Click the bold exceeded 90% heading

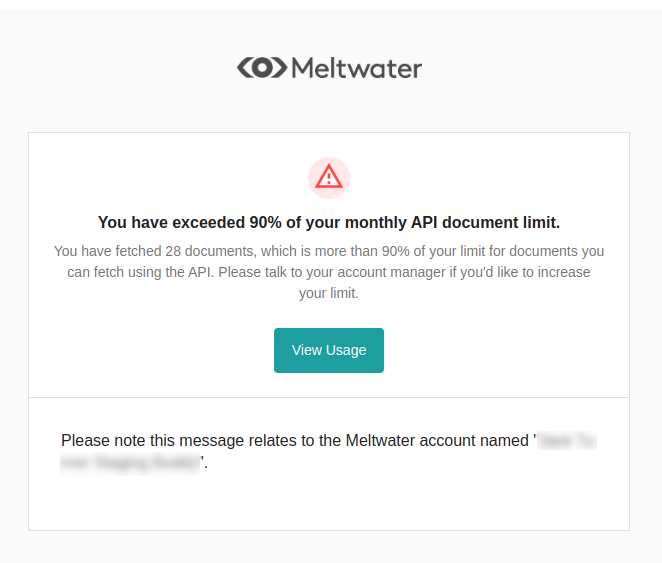coord(329,222)
